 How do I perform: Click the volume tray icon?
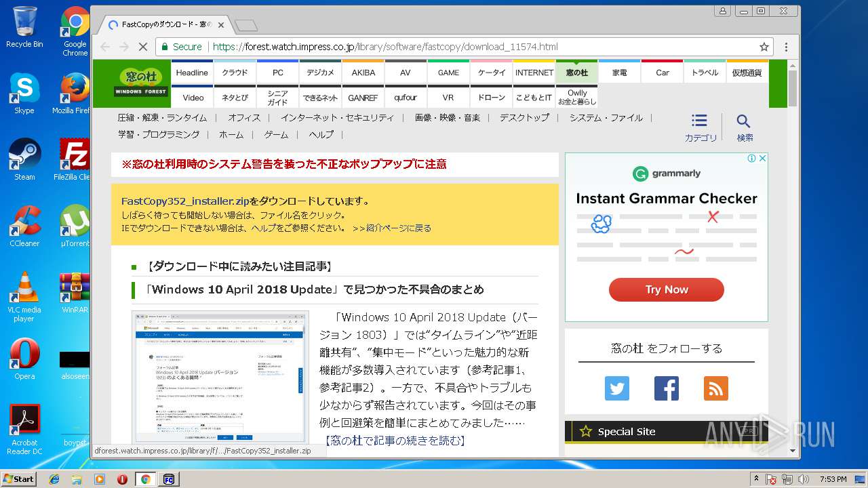pos(804,479)
